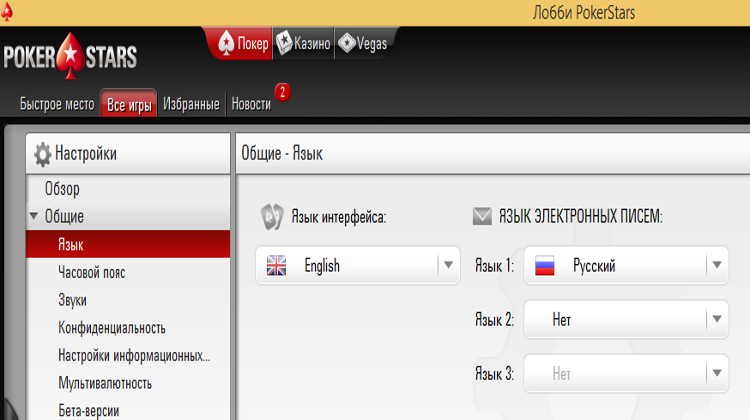The width and height of the screenshot is (750, 420).
Task: Switch to the Казино tab
Action: [303, 44]
